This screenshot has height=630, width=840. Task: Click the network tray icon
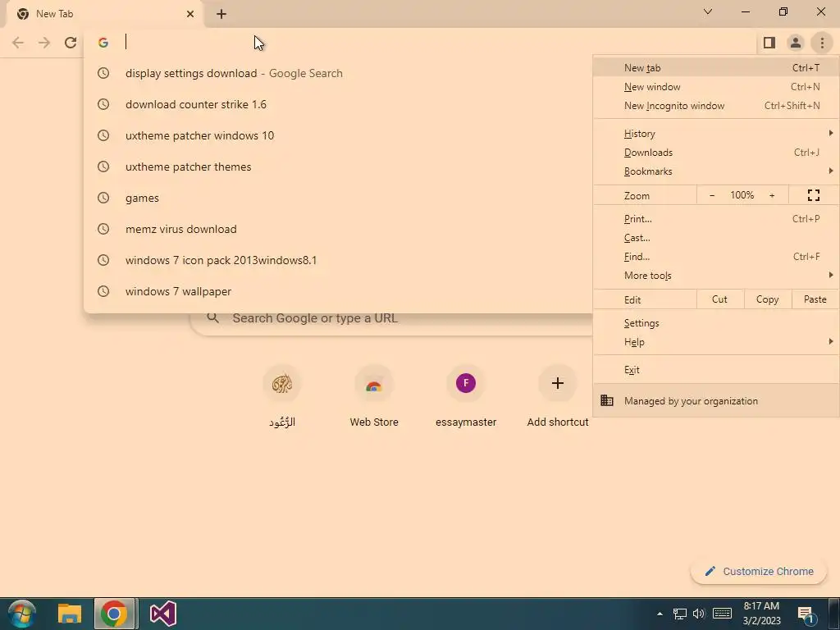click(x=680, y=614)
